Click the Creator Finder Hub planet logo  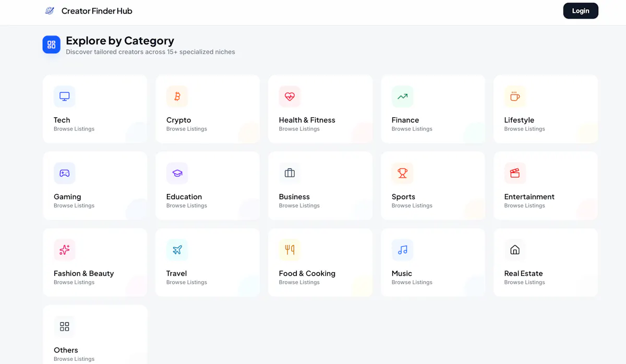(50, 11)
